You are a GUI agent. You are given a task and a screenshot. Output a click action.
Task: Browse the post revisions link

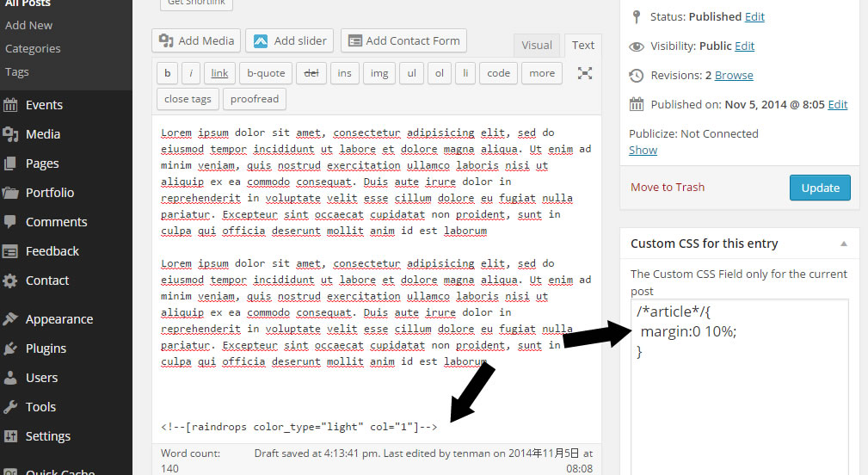tap(734, 75)
